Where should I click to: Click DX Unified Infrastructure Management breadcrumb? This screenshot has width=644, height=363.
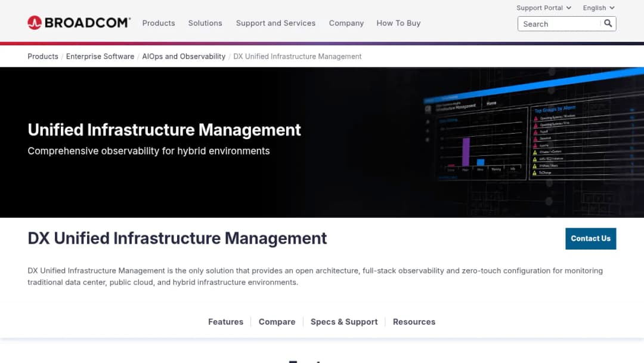[298, 56]
